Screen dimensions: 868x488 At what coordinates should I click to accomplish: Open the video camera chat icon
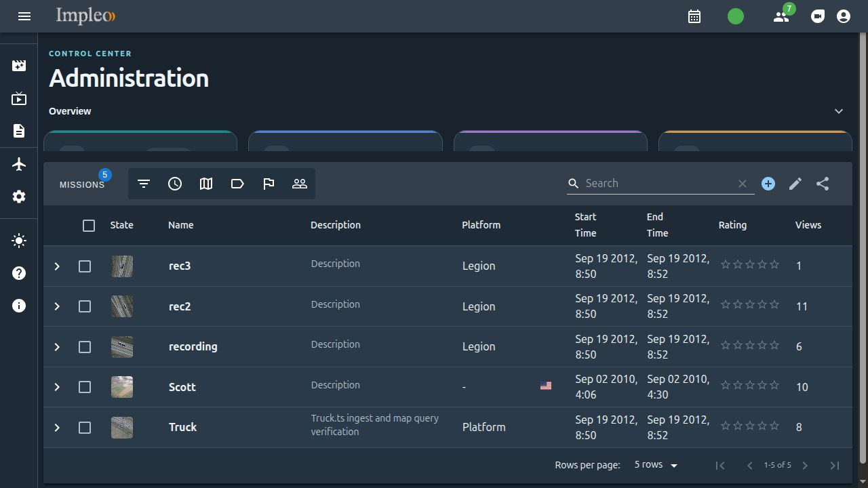(x=818, y=16)
